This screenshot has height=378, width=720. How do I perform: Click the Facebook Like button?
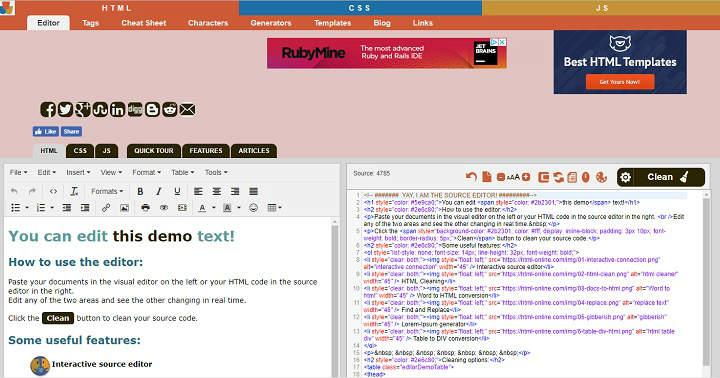pos(45,131)
